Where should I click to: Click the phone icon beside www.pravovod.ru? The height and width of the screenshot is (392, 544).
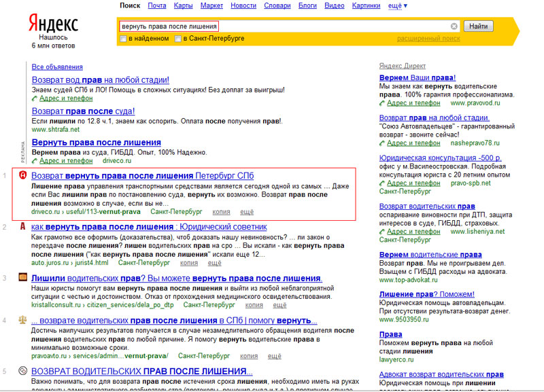coord(382,103)
